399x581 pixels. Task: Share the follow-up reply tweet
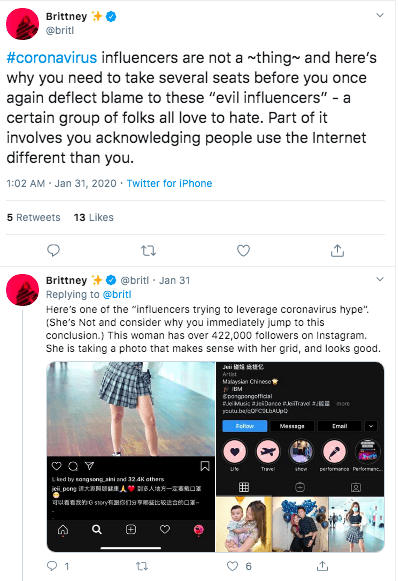tap(322, 566)
